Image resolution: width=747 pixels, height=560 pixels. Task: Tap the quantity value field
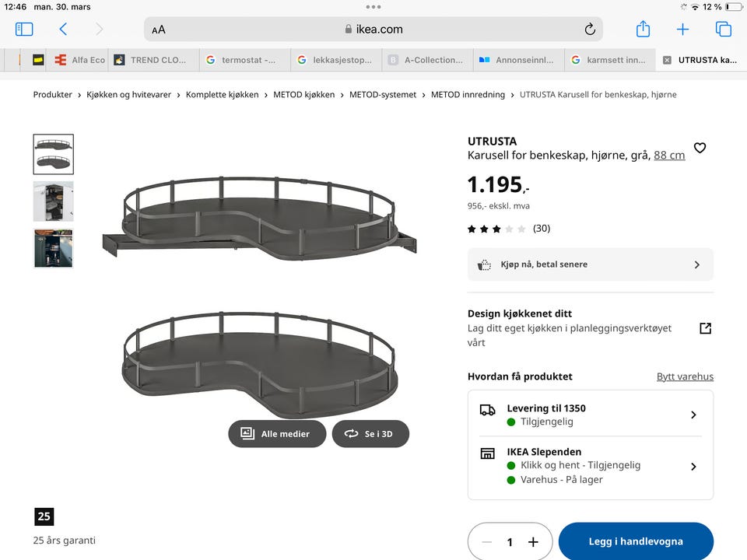pyautogui.click(x=510, y=542)
